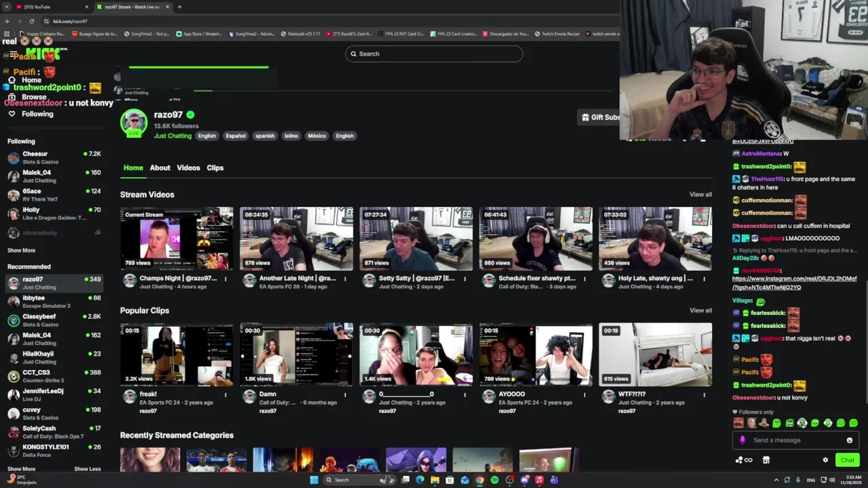Open options menu for the Damn clip
This screenshot has width=868, height=488.
coord(345,394)
